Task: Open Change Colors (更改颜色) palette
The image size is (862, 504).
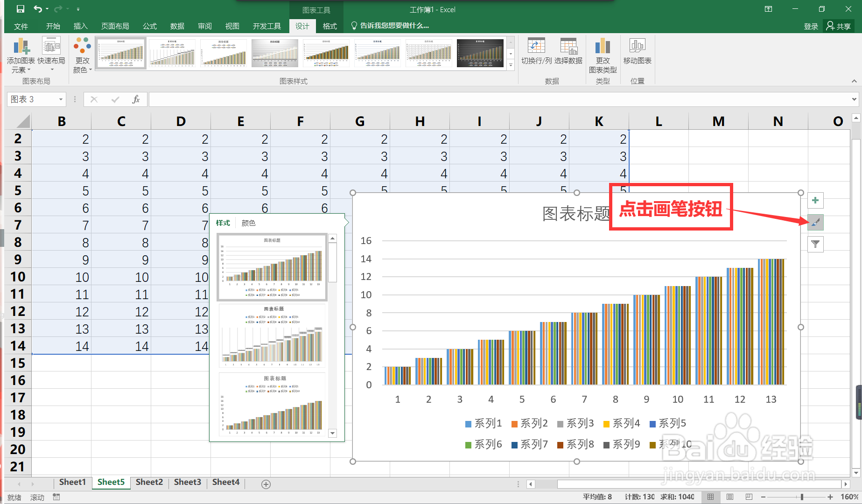Action: click(82, 55)
